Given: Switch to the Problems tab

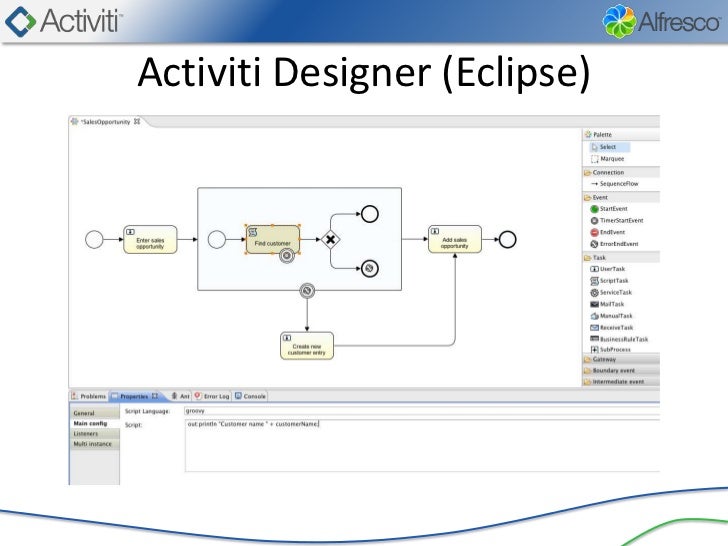Looking at the screenshot, I should click(x=89, y=396).
